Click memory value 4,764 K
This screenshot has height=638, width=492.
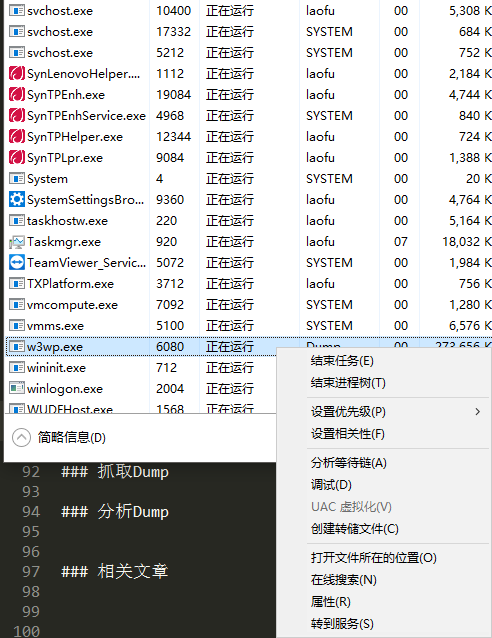pos(470,200)
